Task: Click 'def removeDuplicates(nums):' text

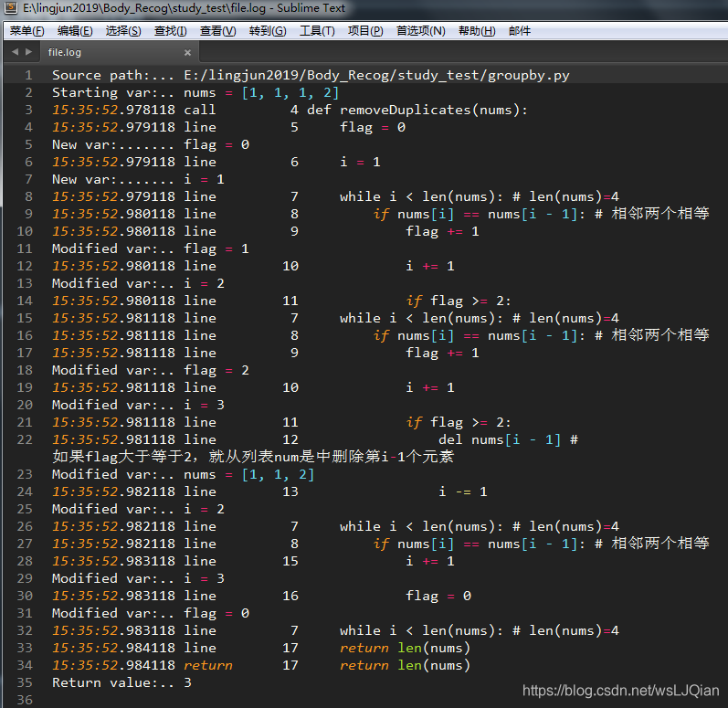Action: tap(417, 110)
